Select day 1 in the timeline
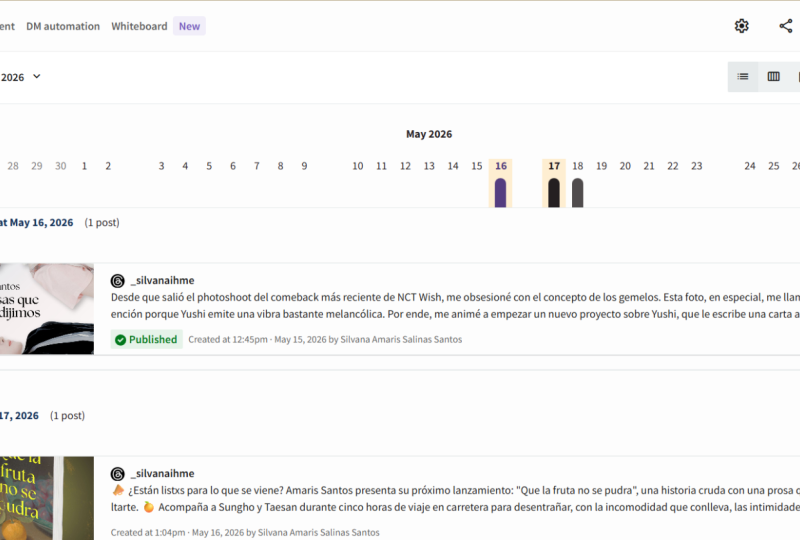Image resolution: width=800 pixels, height=540 pixels. pos(84,166)
